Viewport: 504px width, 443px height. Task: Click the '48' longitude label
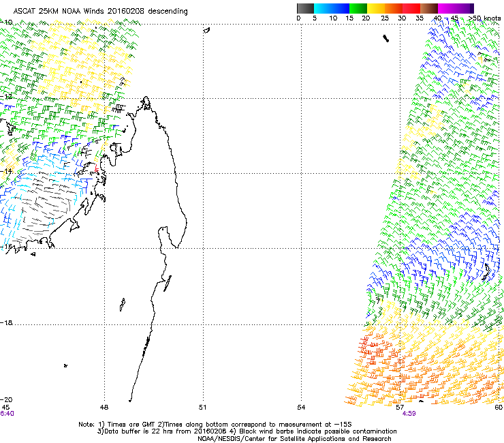point(104,408)
